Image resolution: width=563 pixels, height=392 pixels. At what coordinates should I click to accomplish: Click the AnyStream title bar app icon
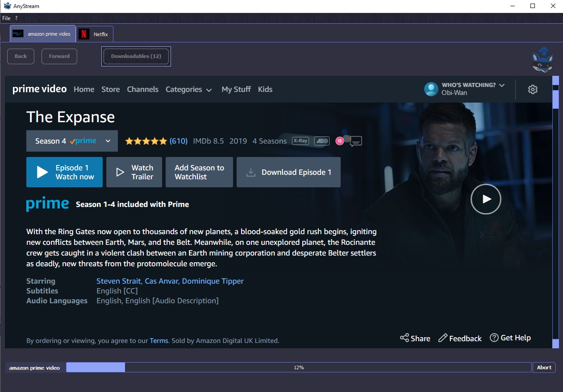tap(7, 6)
